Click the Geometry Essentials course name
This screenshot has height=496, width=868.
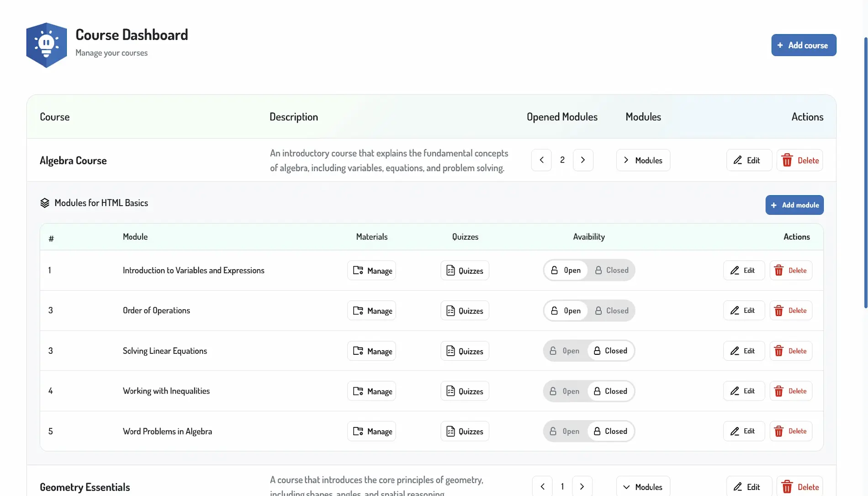[x=85, y=487]
